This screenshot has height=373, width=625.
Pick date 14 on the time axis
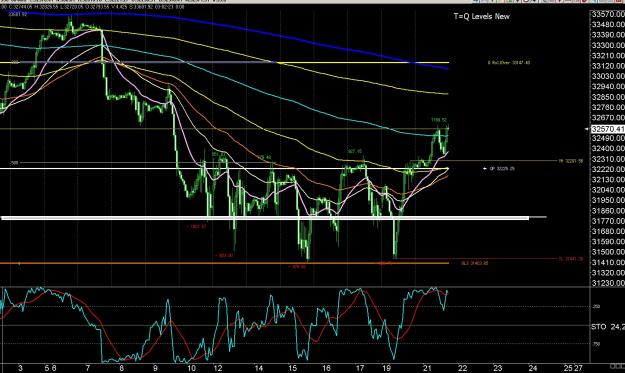259,368
